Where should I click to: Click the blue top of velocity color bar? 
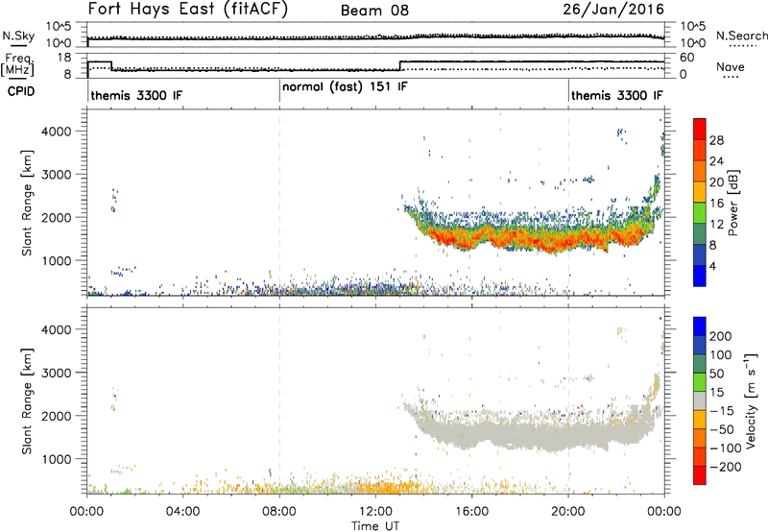[x=700, y=326]
